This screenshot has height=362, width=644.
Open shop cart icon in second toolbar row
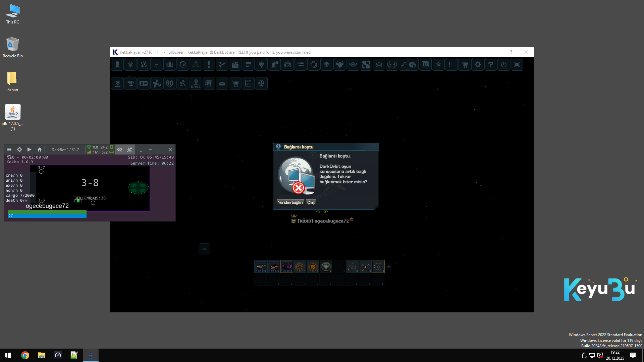click(x=235, y=83)
